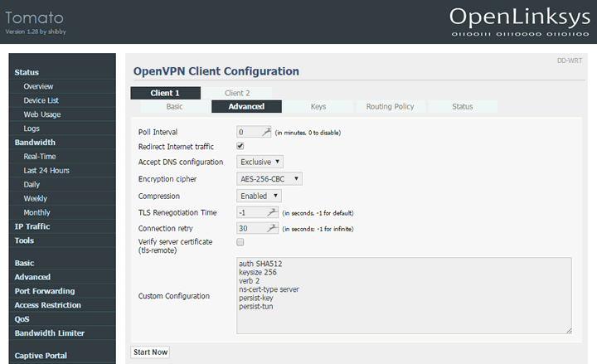Viewport: 597px width, 364px height.
Task: Switch to Client 2 tab
Action: point(237,93)
